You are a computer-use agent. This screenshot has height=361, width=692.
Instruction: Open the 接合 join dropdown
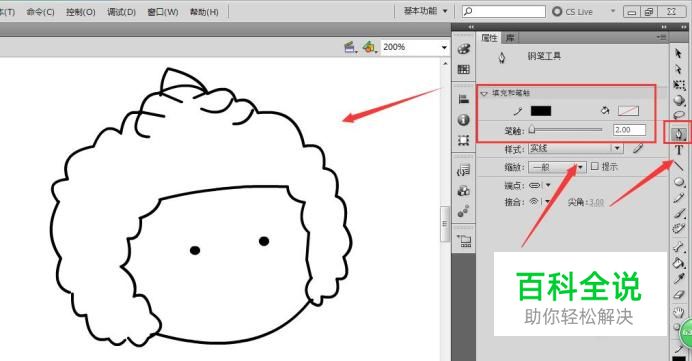pos(548,202)
